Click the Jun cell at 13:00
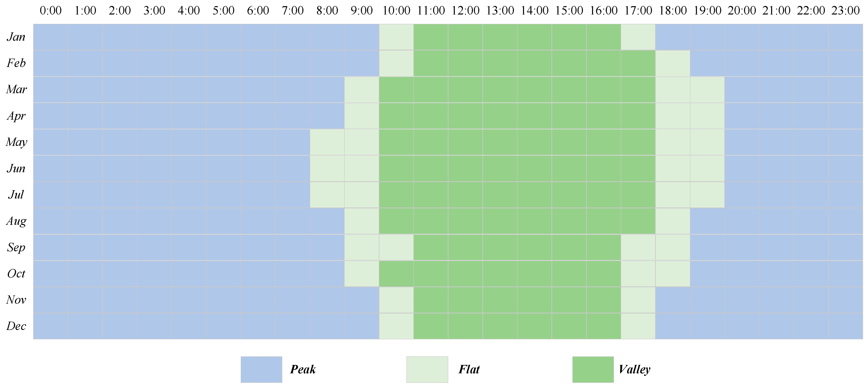The height and width of the screenshot is (388, 868). [x=500, y=168]
